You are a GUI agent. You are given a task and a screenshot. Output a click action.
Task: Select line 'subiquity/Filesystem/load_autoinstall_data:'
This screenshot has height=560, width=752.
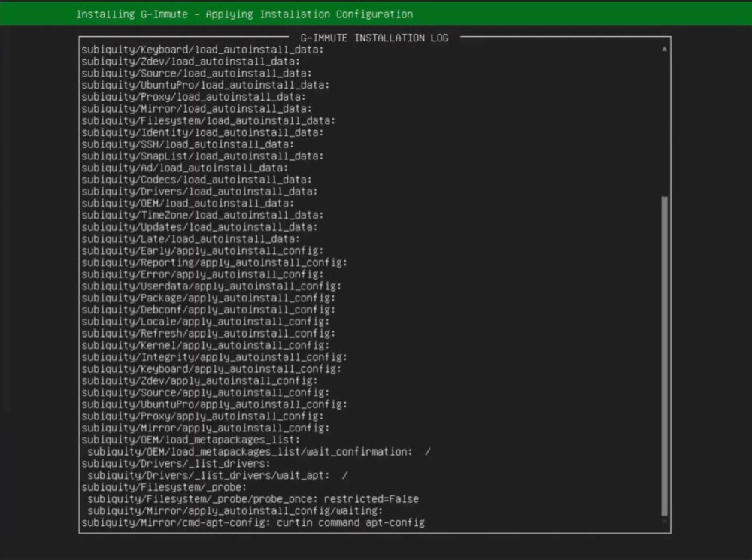tap(208, 121)
